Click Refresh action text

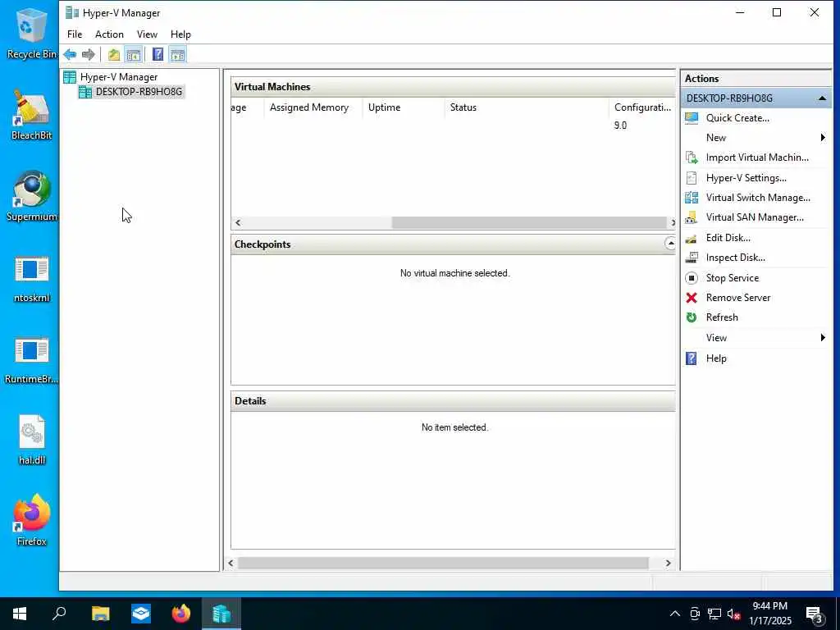click(722, 317)
